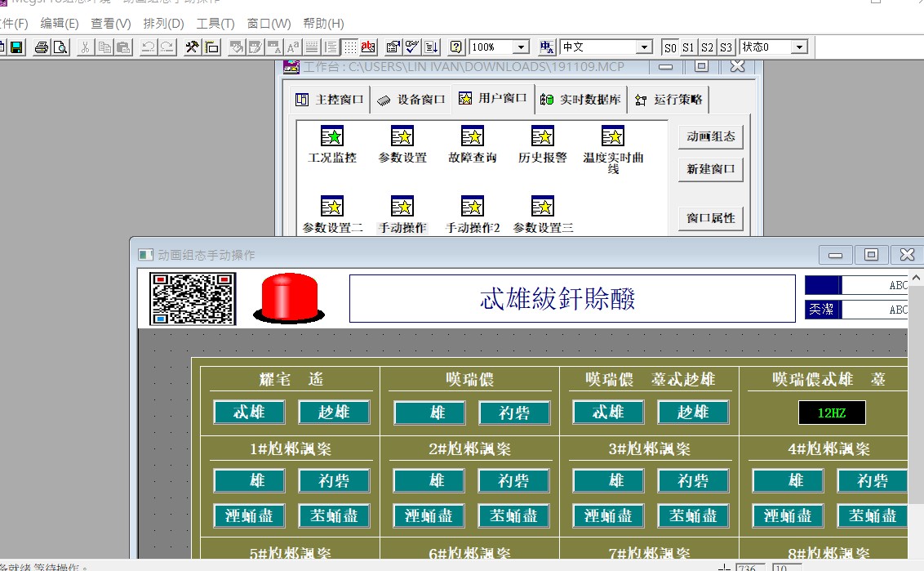The height and width of the screenshot is (571, 924).
Task: Open the 工具(T) menu
Action: [215, 24]
